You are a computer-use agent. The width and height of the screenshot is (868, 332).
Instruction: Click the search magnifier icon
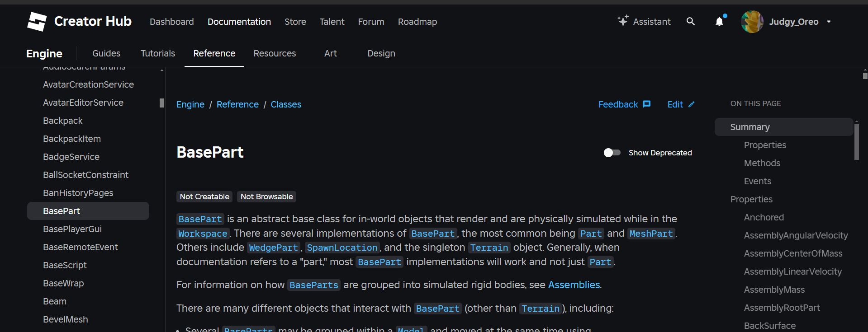pos(690,21)
